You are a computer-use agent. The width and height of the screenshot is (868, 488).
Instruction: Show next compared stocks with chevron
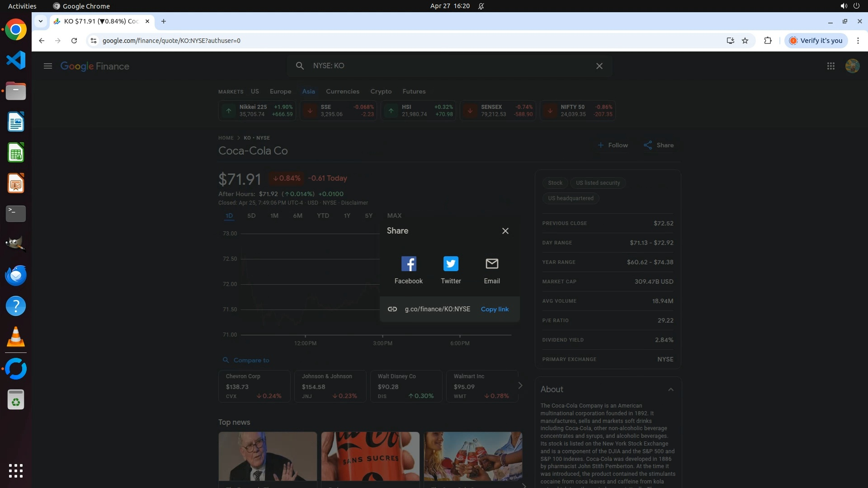coord(520,385)
